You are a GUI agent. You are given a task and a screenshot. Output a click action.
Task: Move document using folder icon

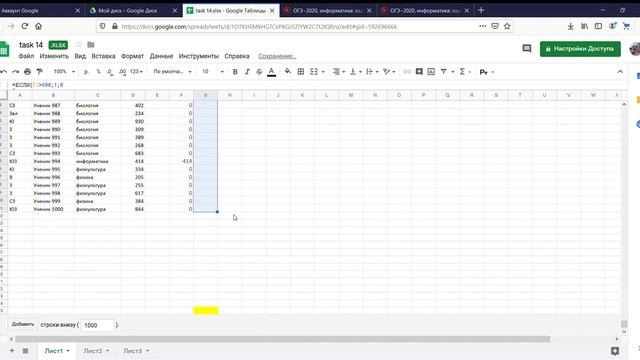tap(91, 44)
